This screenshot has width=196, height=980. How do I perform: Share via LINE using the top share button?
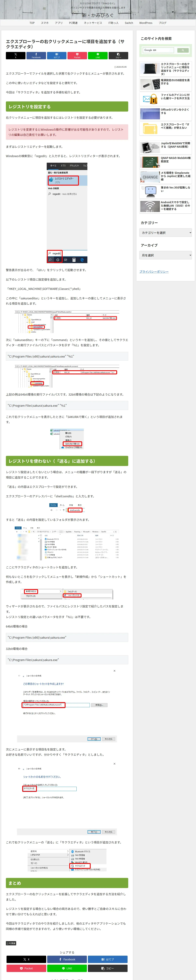coord(98,56)
